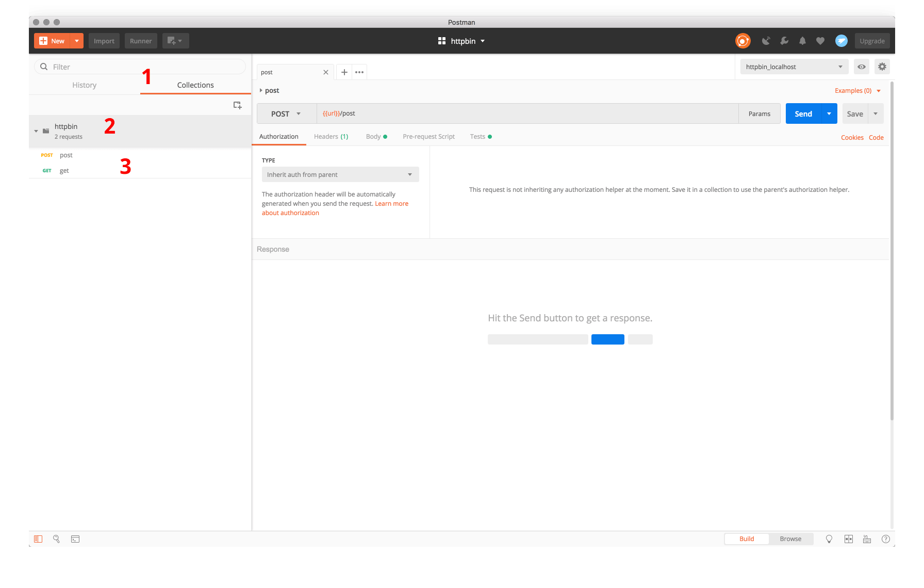
Task: Open the httpbin workspace switcher
Action: tap(461, 41)
